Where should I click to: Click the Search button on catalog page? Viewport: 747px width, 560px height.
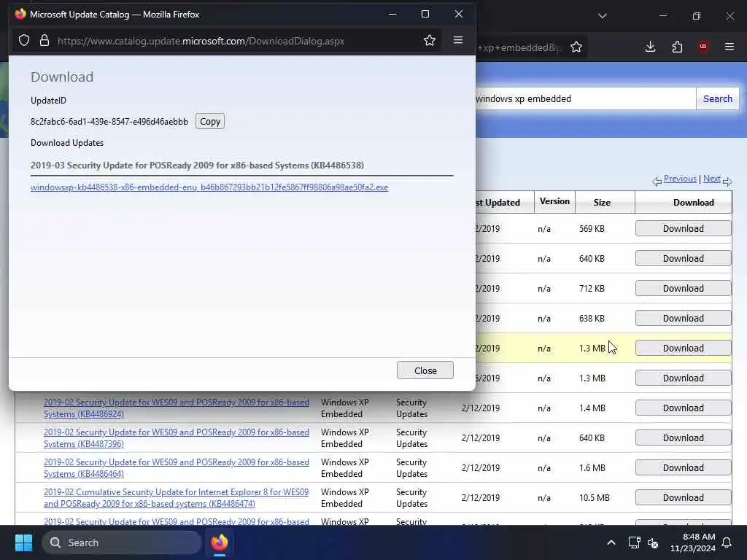718,98
